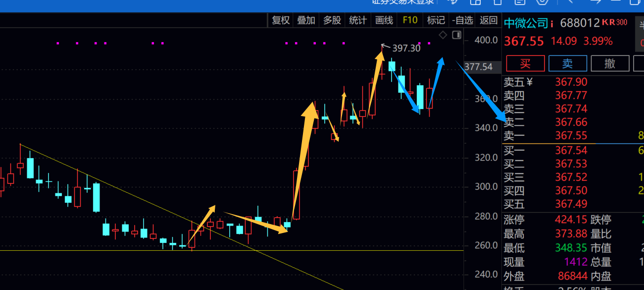
Task: Click the diamond icon above the chart
Action: 443,35
